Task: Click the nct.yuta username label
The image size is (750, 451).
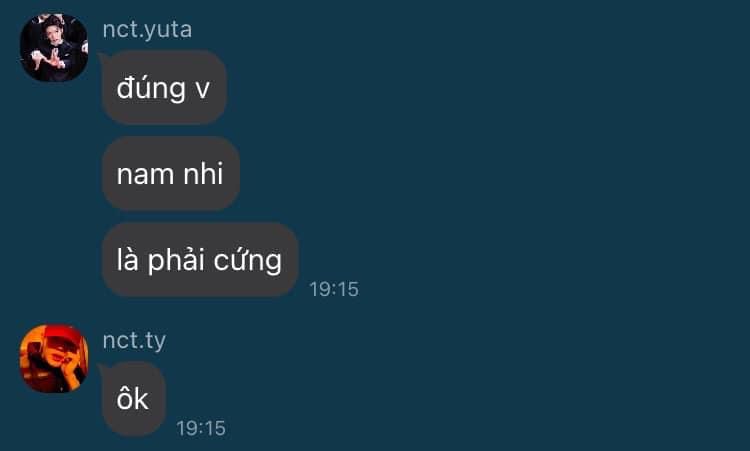Action: (147, 30)
